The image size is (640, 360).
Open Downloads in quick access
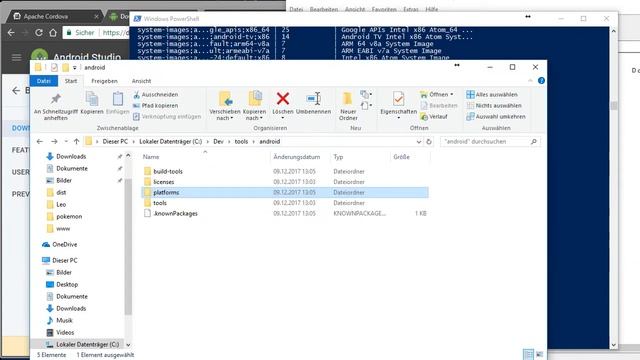[71, 156]
